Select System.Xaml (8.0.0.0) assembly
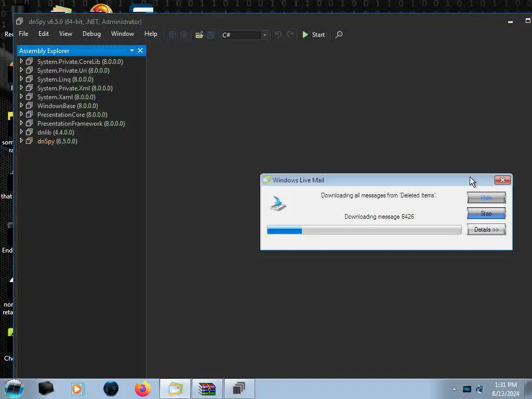Viewport: 532px width, 399px height. pyautogui.click(x=66, y=97)
